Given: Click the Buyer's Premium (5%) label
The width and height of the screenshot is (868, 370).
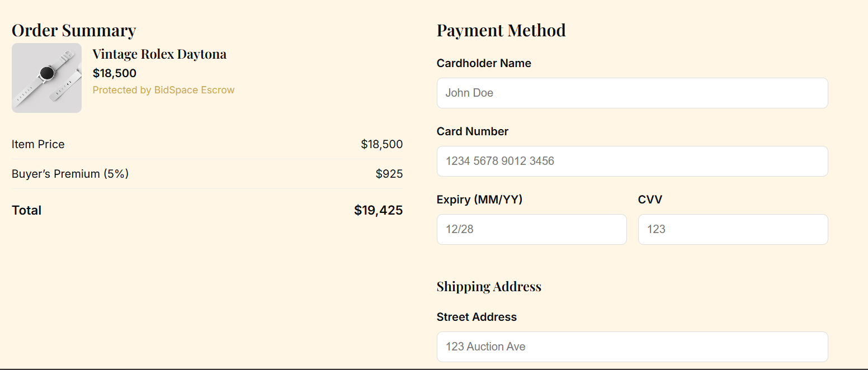Looking at the screenshot, I should point(70,174).
